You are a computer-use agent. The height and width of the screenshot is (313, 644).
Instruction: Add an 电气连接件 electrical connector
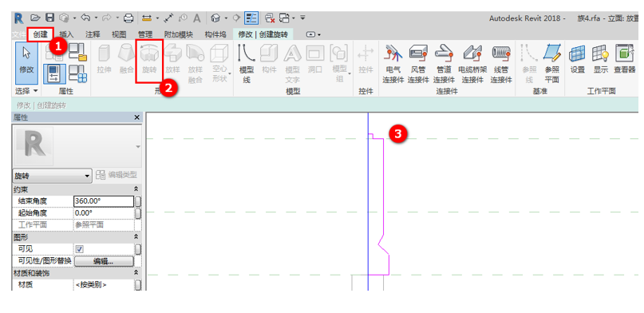click(x=393, y=64)
